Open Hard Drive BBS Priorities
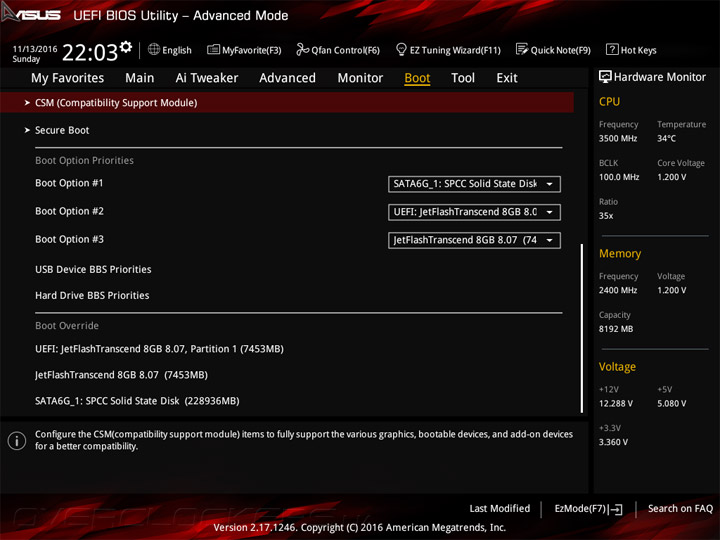Screen dimensions: 720x540 92,295
